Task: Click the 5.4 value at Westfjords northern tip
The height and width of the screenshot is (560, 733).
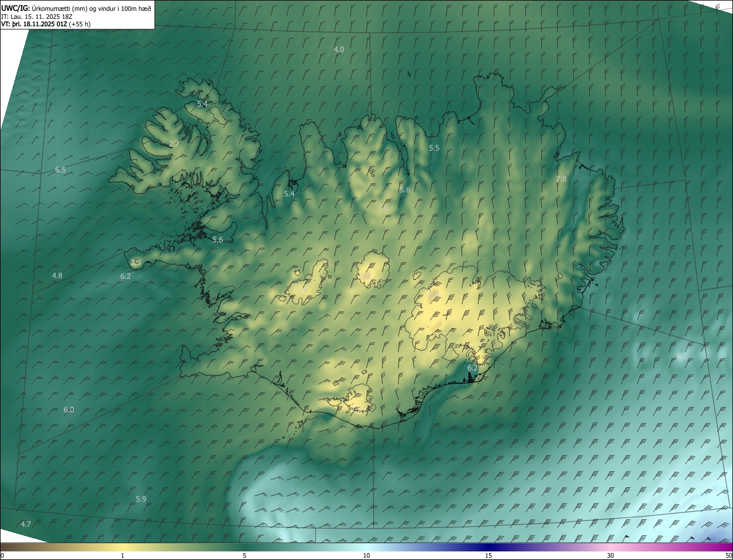Action: click(202, 104)
